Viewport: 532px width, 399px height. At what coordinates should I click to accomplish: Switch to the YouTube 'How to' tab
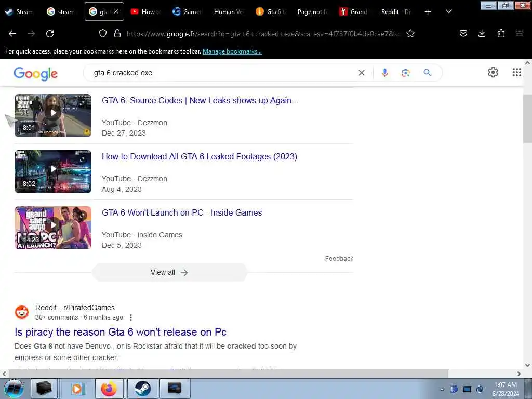(x=146, y=12)
